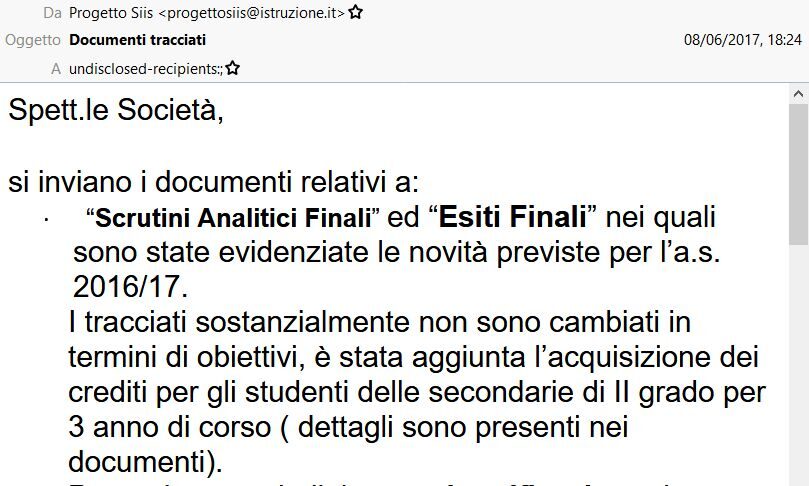Click the A recipient field label
This screenshot has width=809, height=486.
click(x=56, y=69)
